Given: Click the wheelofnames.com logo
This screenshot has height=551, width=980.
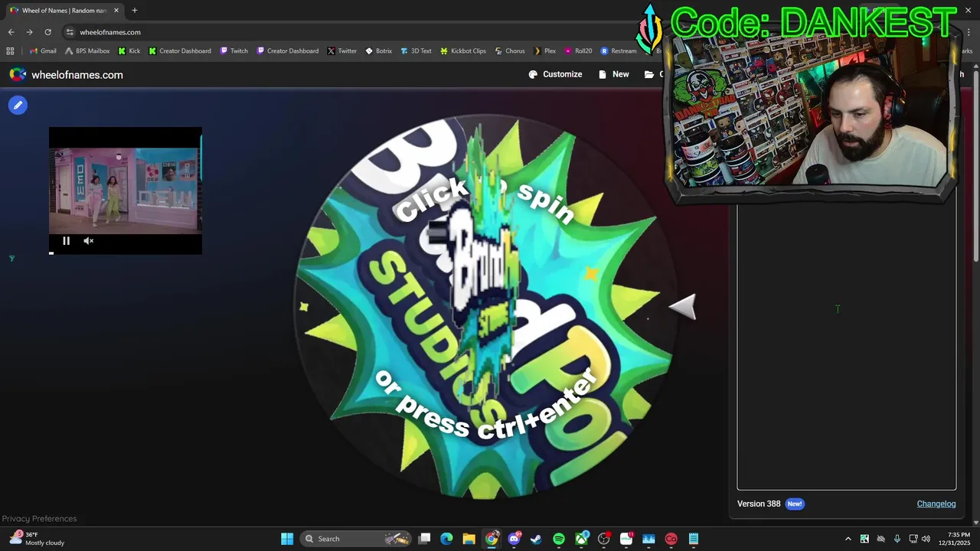Looking at the screenshot, I should coord(66,74).
